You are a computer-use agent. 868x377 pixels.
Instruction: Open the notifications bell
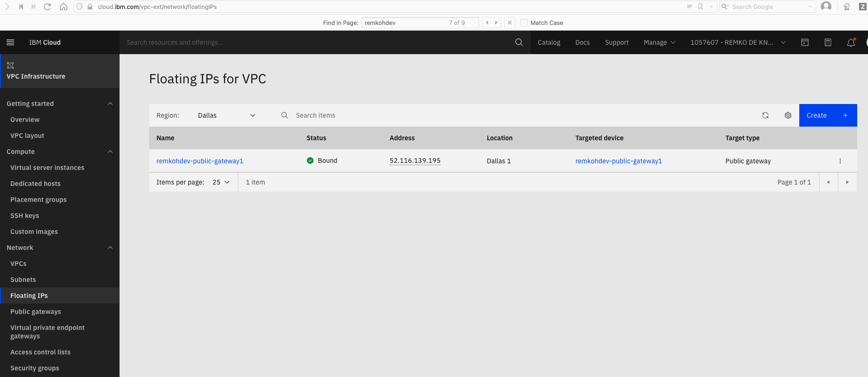pos(851,42)
